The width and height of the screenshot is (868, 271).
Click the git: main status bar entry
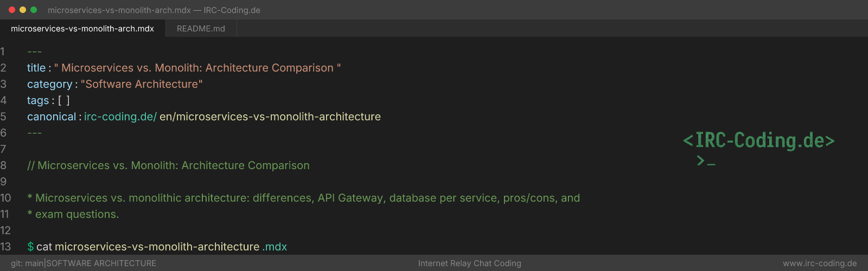(27, 263)
